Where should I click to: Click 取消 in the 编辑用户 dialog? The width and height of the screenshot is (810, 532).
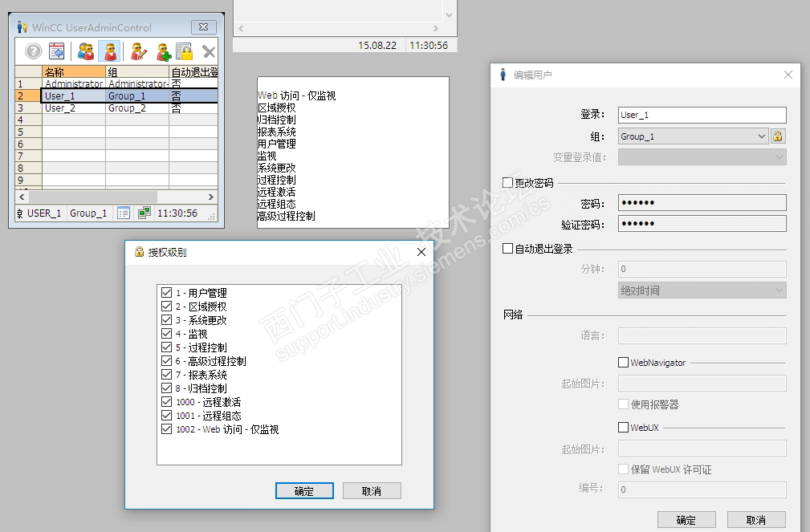[x=756, y=520]
